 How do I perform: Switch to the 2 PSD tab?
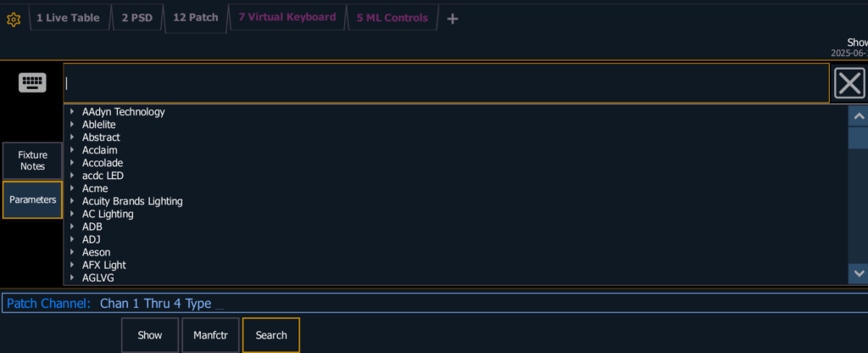(136, 18)
